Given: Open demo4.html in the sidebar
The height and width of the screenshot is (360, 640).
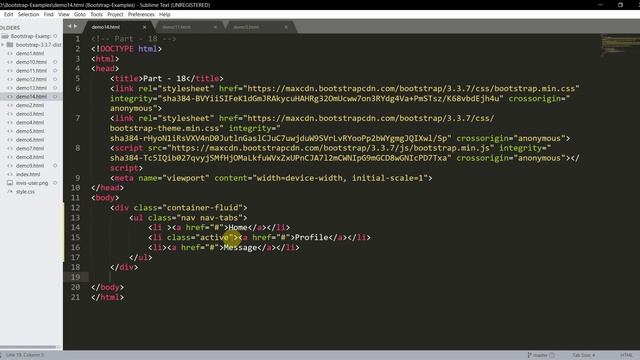Looking at the screenshot, I should click(30, 122).
